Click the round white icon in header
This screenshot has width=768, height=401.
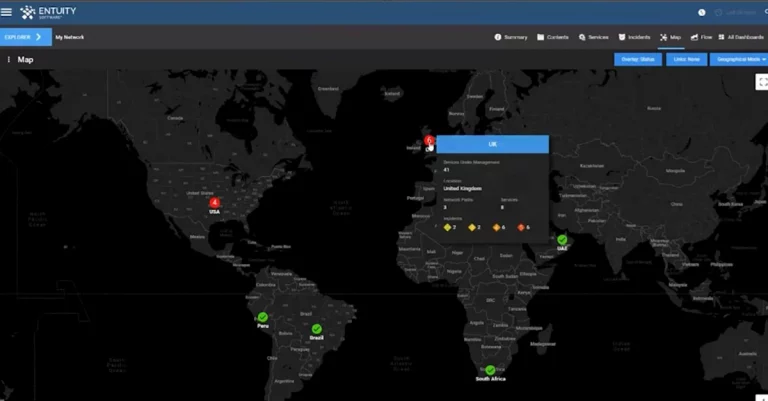(x=701, y=13)
